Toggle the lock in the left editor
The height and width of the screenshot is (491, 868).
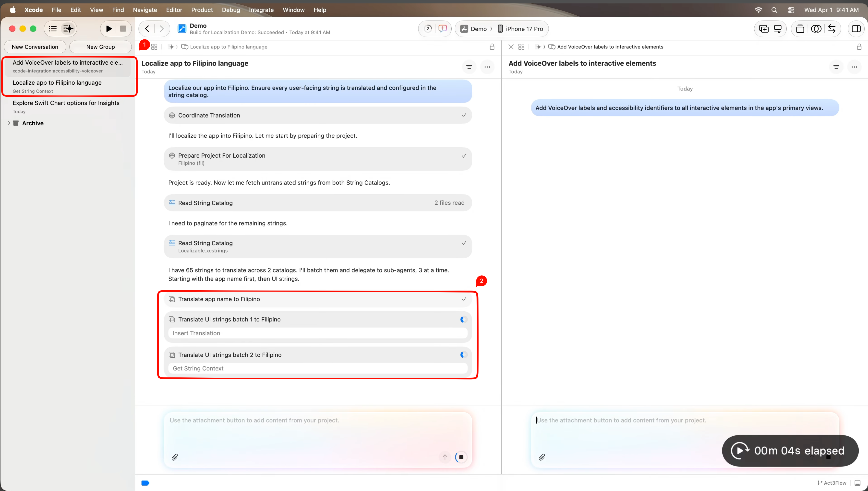492,47
